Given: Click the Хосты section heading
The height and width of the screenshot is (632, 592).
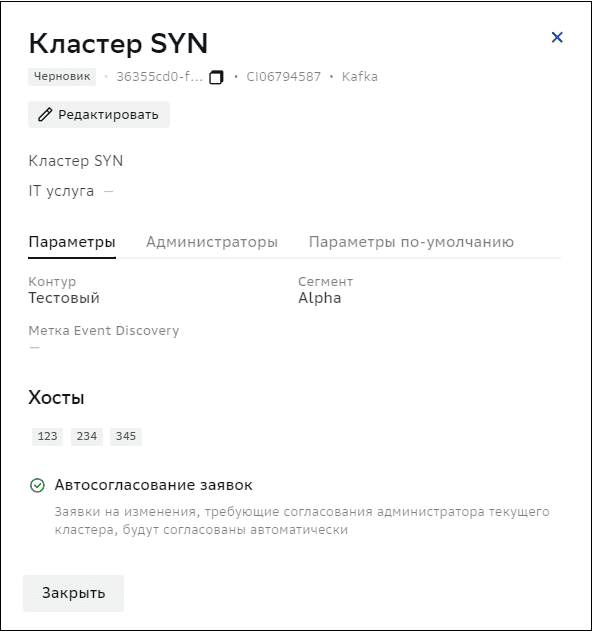Looking at the screenshot, I should point(56,398).
